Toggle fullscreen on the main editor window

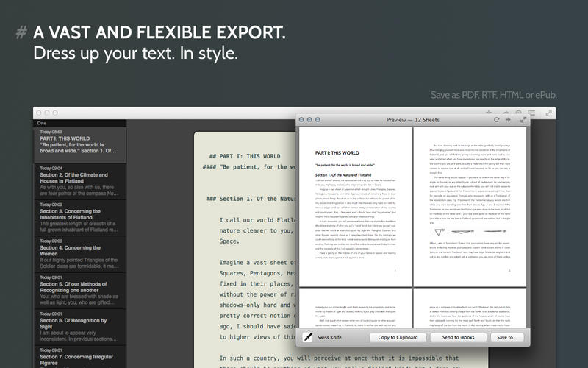click(548, 113)
